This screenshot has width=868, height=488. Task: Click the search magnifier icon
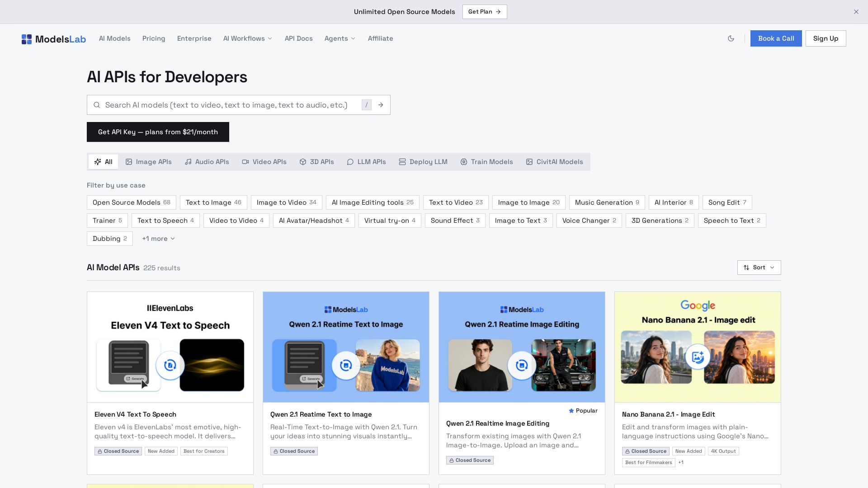point(97,105)
